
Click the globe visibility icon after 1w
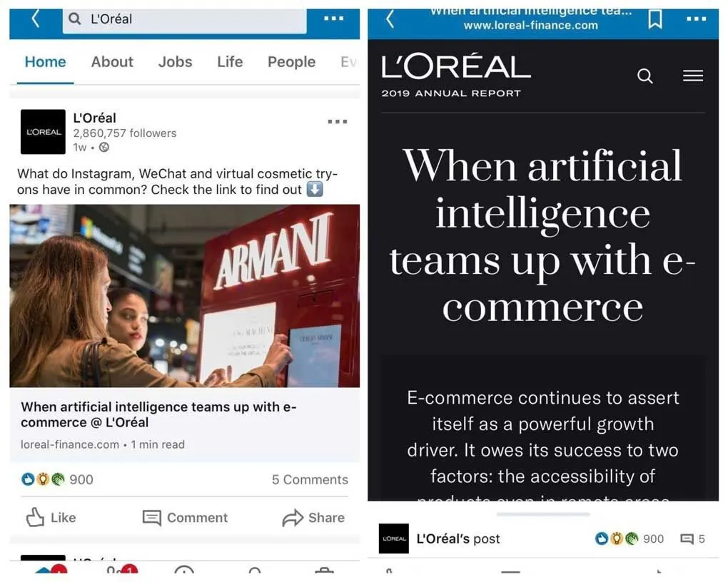[104, 148]
